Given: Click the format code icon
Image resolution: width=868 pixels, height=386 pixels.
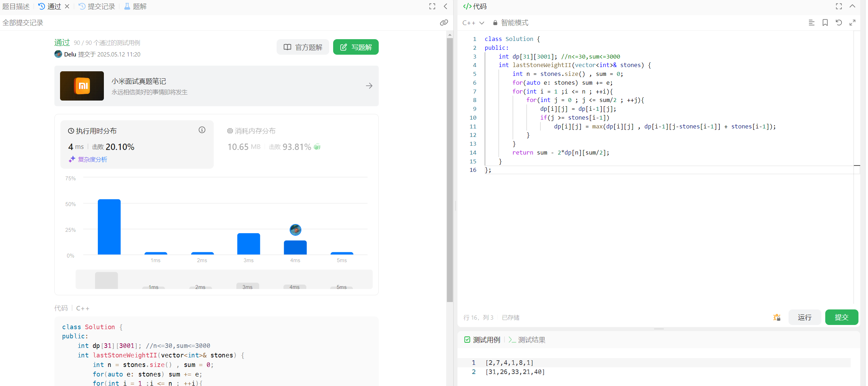Looking at the screenshot, I should click(811, 23).
